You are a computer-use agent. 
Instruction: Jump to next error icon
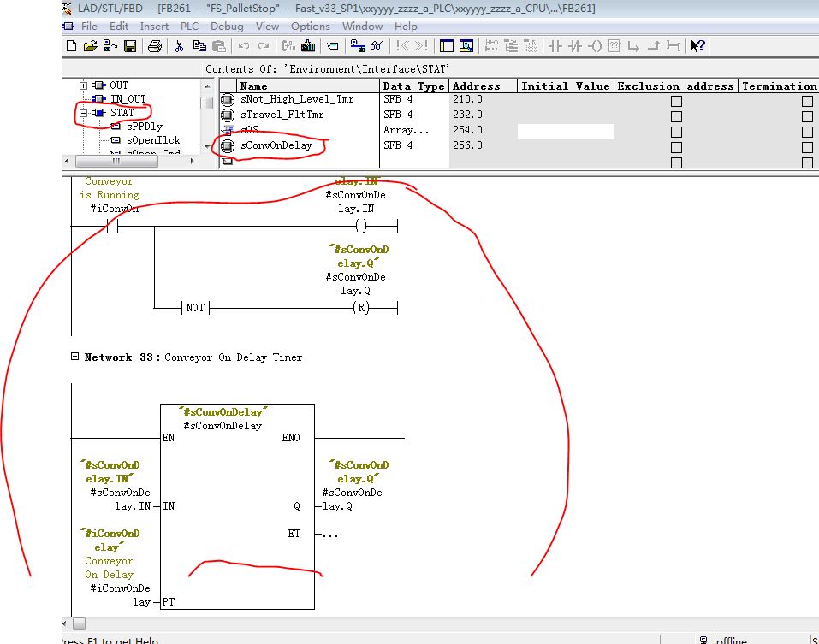421,46
